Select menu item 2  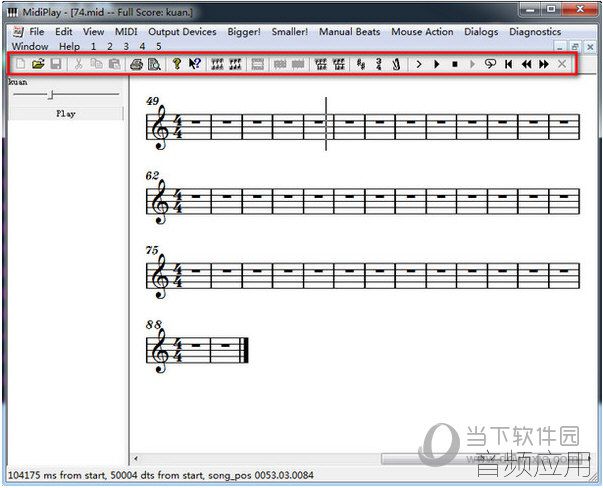coord(110,47)
